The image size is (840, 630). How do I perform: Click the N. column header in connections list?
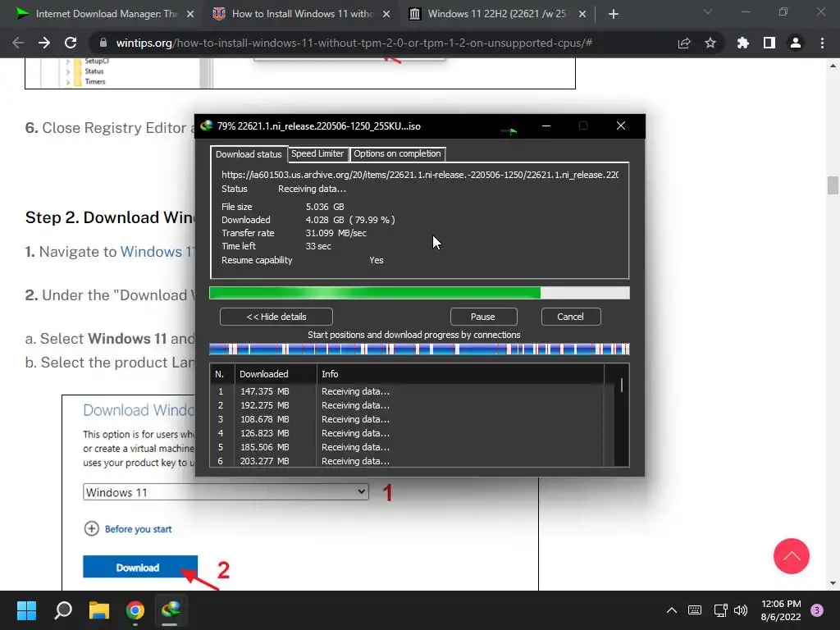[x=221, y=374]
